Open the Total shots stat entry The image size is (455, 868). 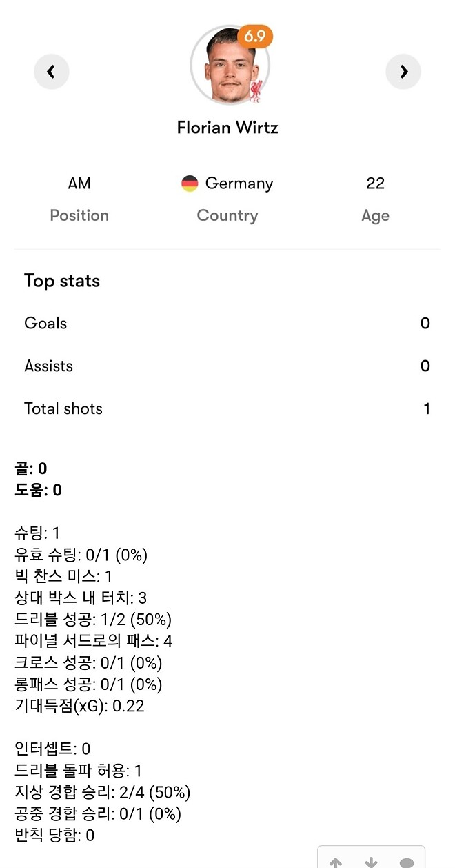(x=228, y=408)
